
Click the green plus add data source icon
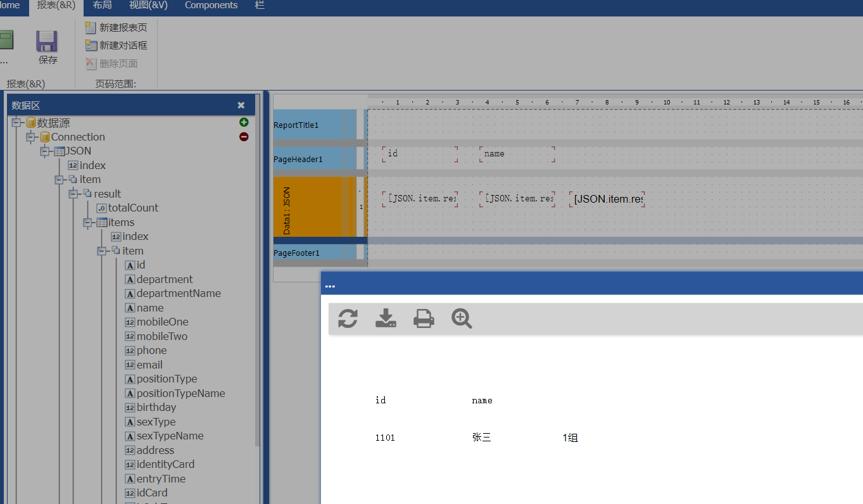click(x=244, y=122)
